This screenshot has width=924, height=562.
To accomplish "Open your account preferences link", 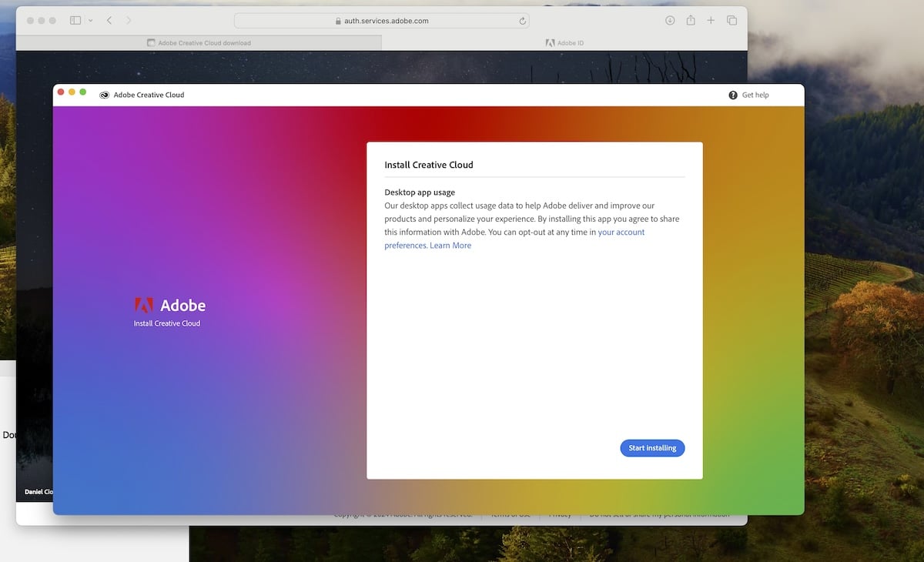I will (x=621, y=232).
